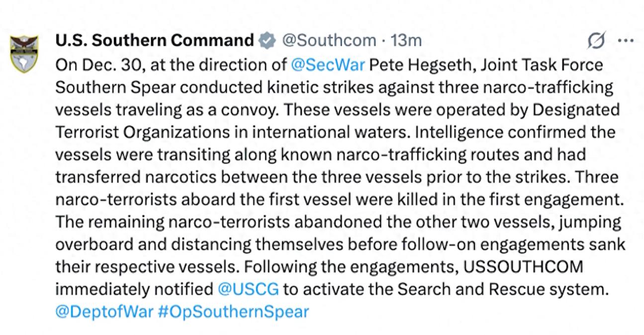The width and height of the screenshot is (644, 335).
Task: Open Grok explain icon on the post
Action: tap(596, 41)
